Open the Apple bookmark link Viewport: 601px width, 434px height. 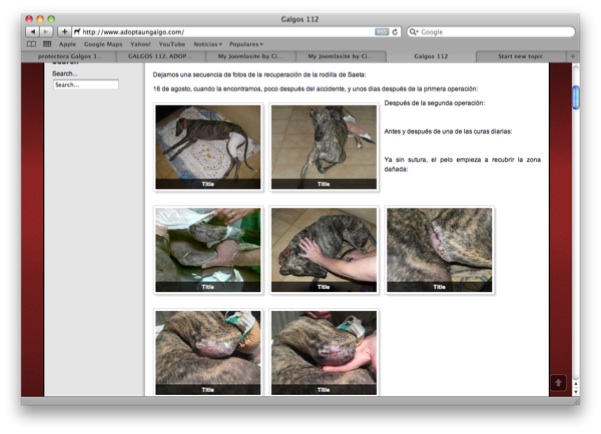67,44
